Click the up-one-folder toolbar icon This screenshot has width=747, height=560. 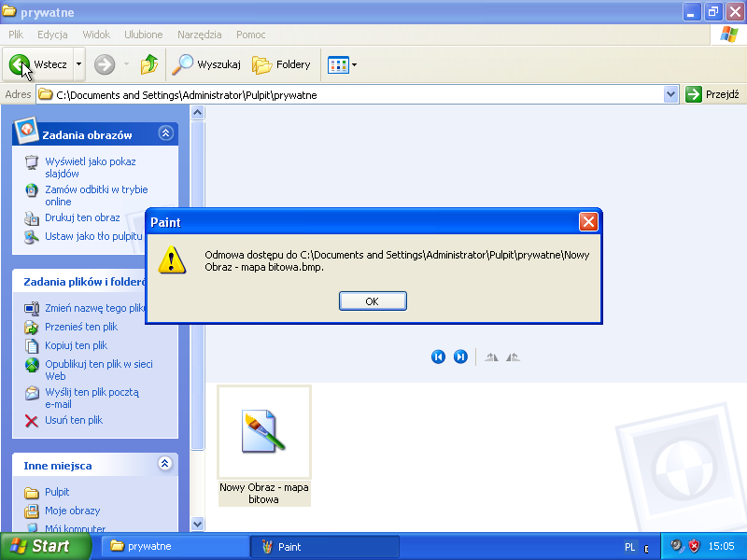pos(149,64)
